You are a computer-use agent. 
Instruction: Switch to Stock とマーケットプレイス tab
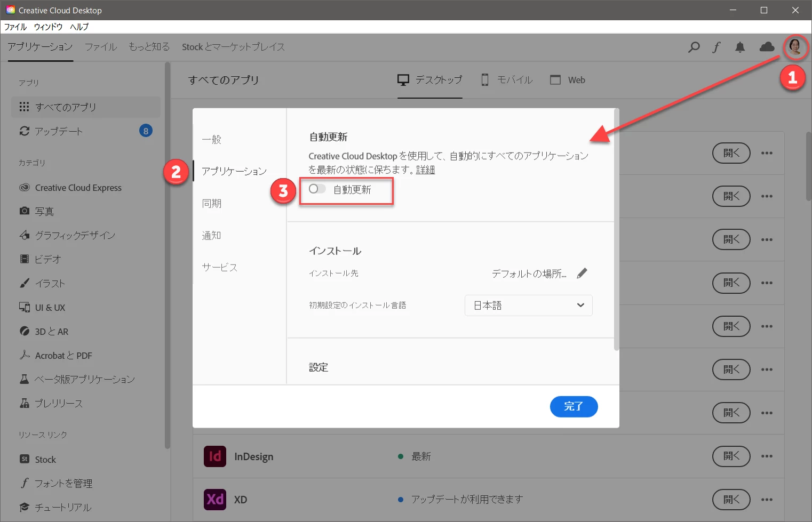click(x=233, y=47)
